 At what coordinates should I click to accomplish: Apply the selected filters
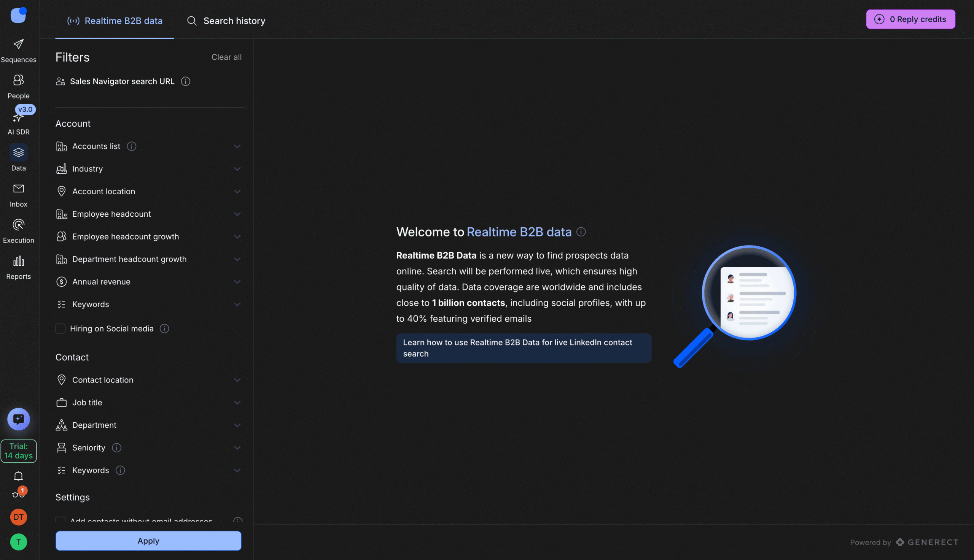148,541
